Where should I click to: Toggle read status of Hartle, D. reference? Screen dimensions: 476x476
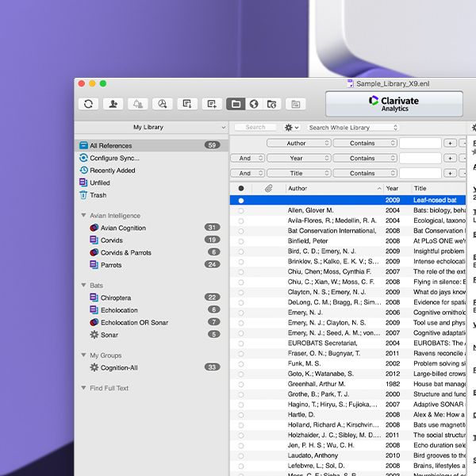(241, 415)
